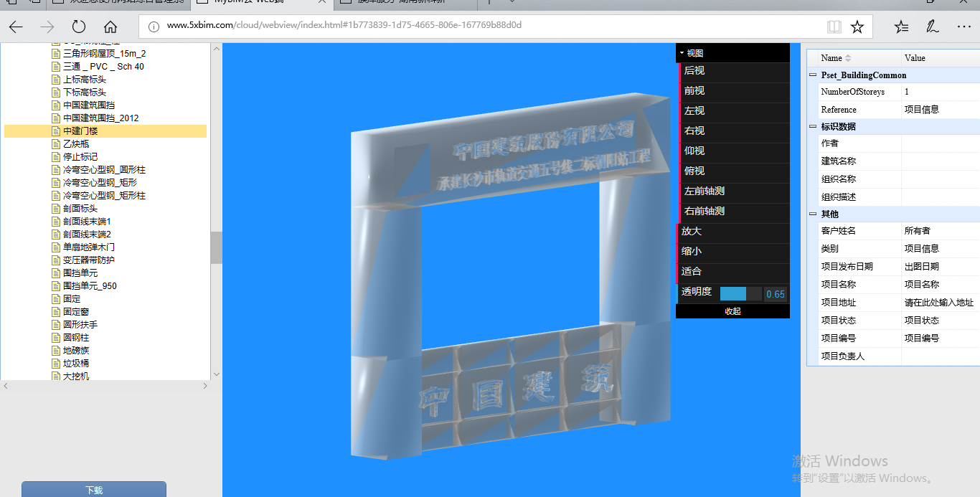
Task: Open the favorites hub icon
Action: click(x=901, y=27)
